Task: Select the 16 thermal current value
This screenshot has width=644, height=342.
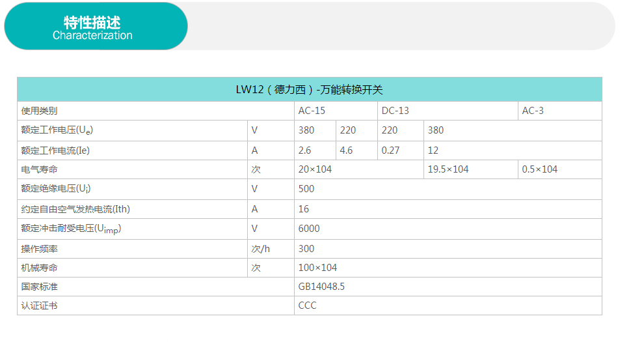Action: 304,209
